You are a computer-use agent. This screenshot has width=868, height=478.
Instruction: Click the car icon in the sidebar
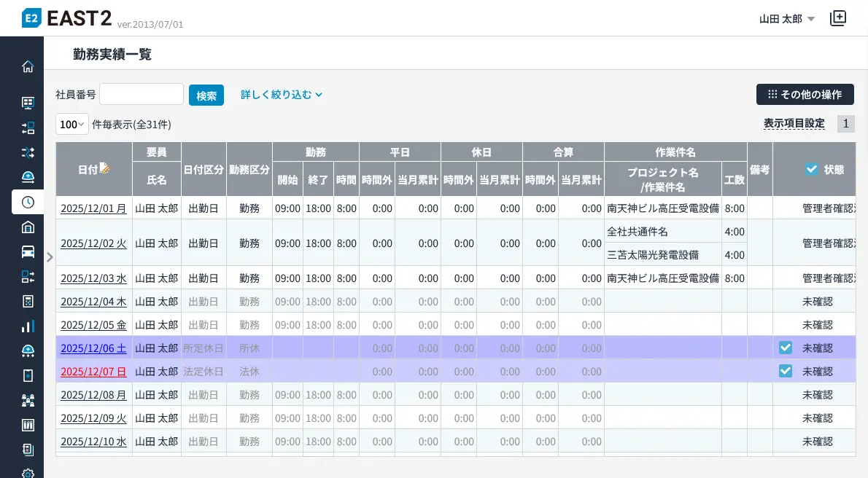(x=28, y=251)
